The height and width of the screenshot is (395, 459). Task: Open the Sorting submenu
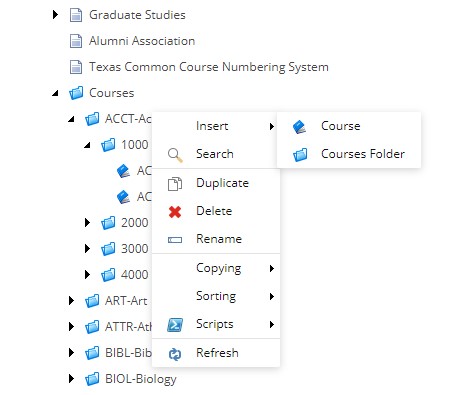[216, 296]
